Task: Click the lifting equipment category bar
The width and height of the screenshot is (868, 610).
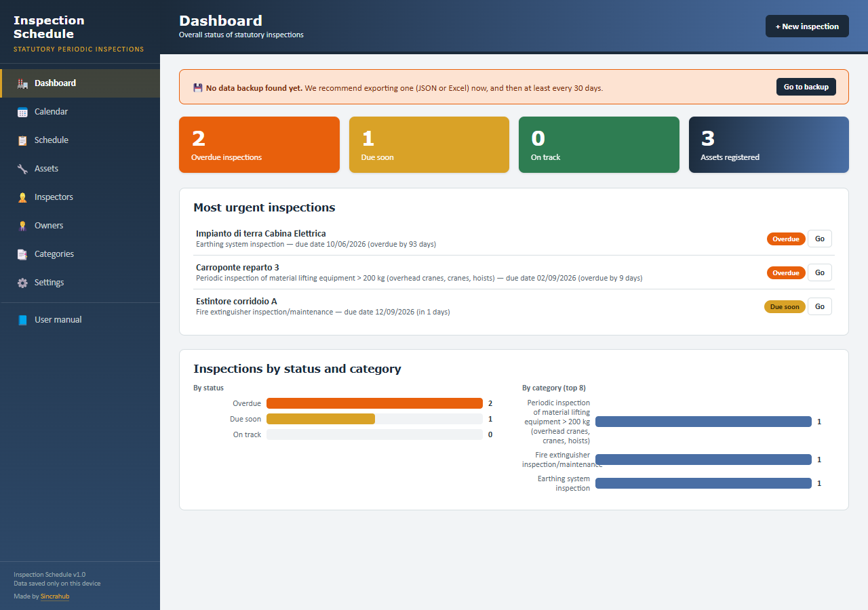Action: [x=703, y=422]
